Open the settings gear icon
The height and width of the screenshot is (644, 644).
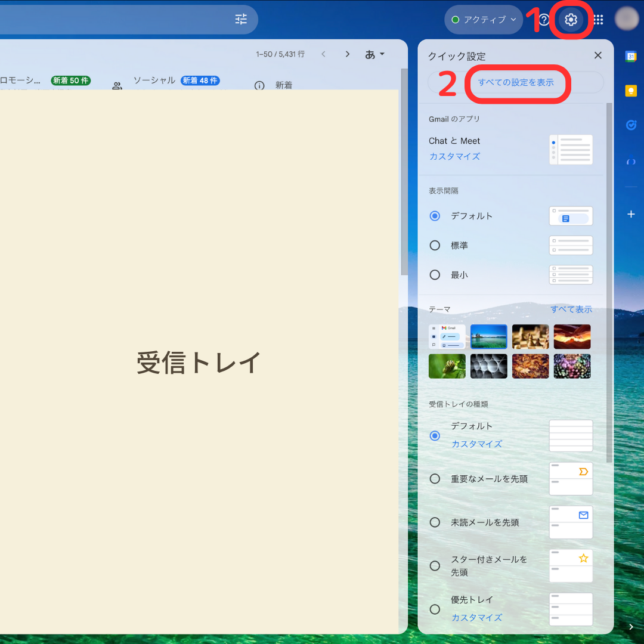pos(571,19)
